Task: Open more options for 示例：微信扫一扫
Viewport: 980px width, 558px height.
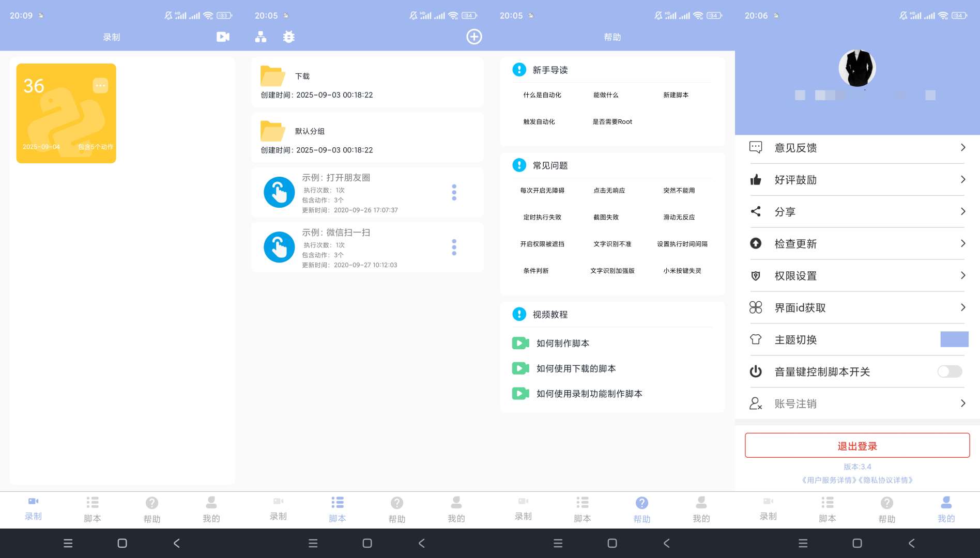Action: (x=454, y=247)
